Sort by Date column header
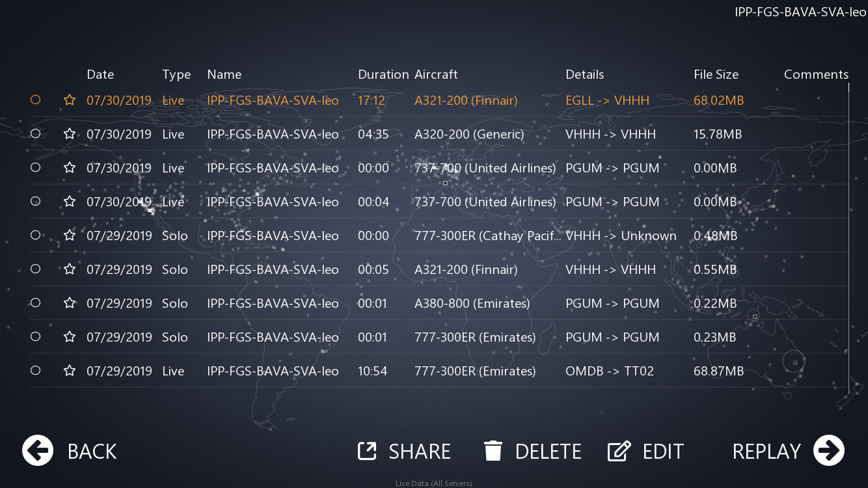Image resolution: width=868 pixels, height=488 pixels. pos(100,74)
